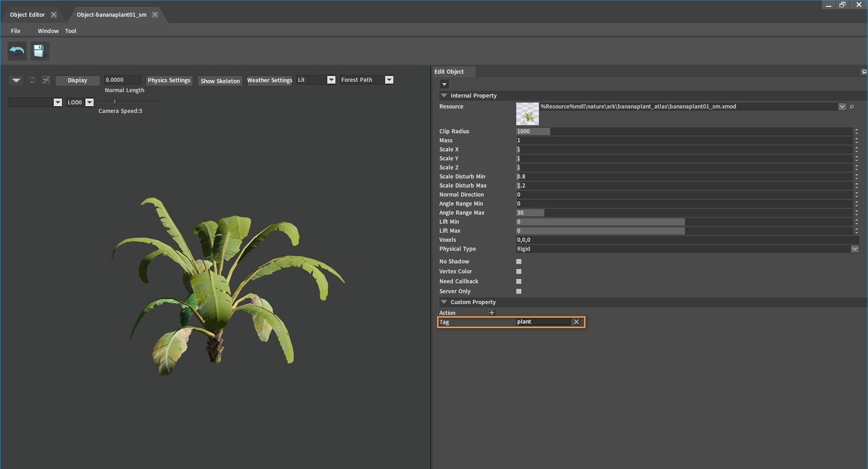Pin the Edit Object panel
Screen dimensions: 868x469
863,72
